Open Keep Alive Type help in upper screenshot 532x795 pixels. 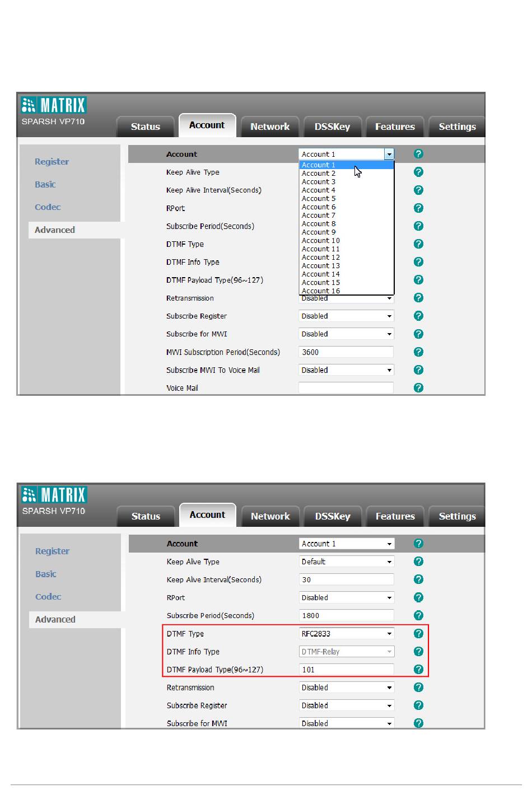418,172
